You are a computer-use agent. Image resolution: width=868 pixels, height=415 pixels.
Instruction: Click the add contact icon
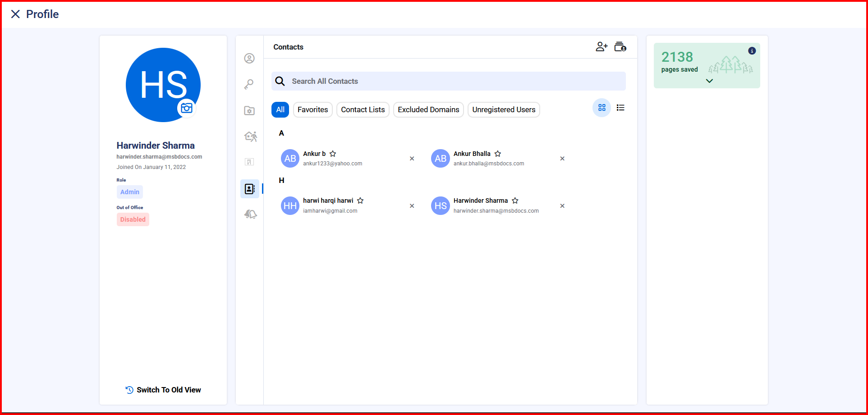[602, 47]
